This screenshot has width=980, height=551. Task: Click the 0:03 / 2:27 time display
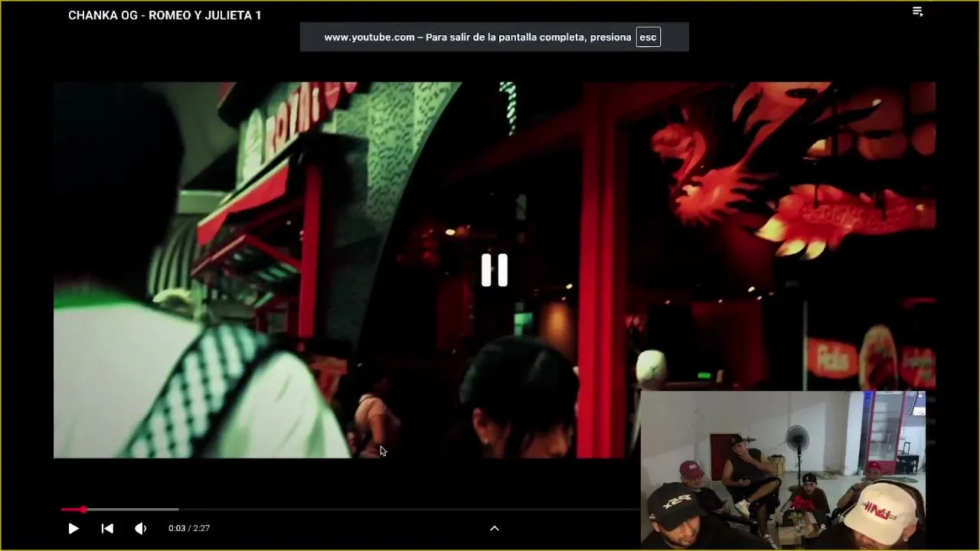tap(189, 528)
